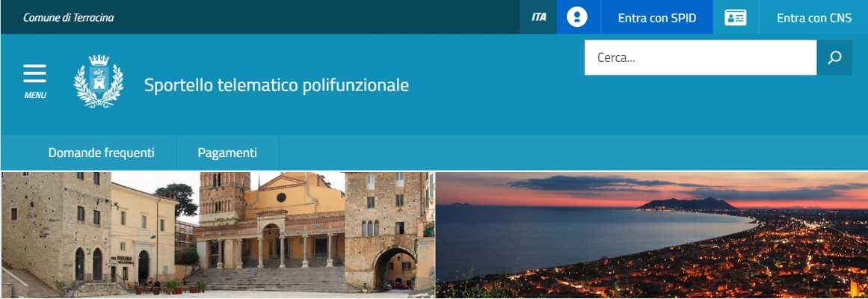Click the Sportello telematico polifunzionale title

(276, 85)
